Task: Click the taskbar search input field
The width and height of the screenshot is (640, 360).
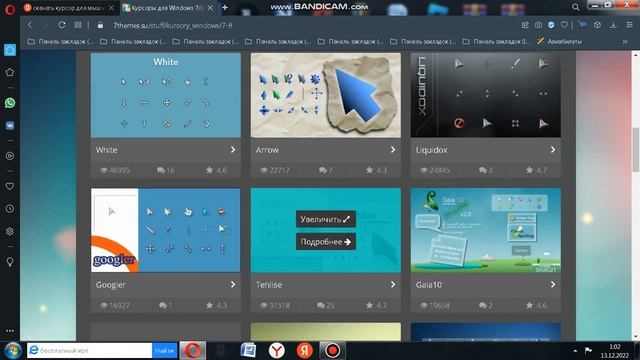Action: point(90,351)
